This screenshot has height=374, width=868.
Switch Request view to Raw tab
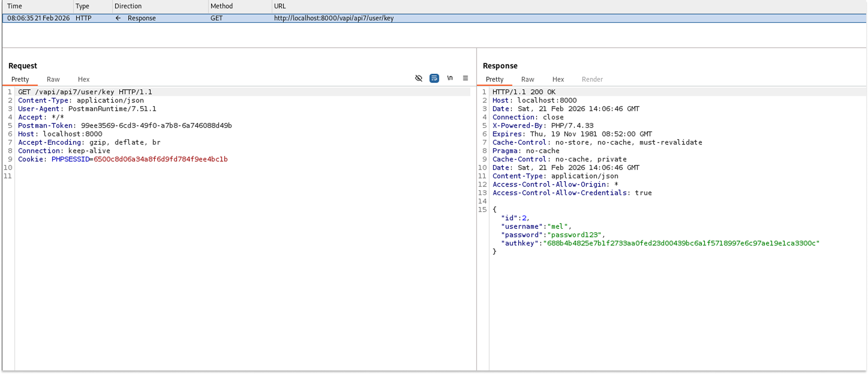53,79
